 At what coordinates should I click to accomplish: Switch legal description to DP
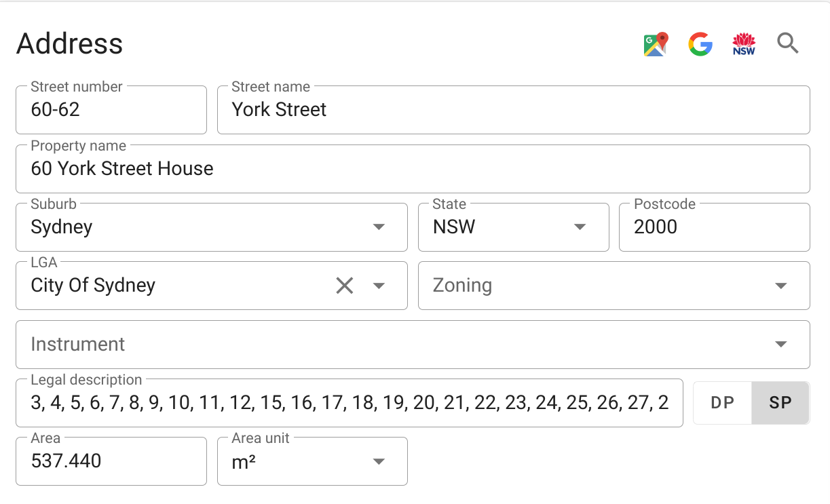[721, 402]
